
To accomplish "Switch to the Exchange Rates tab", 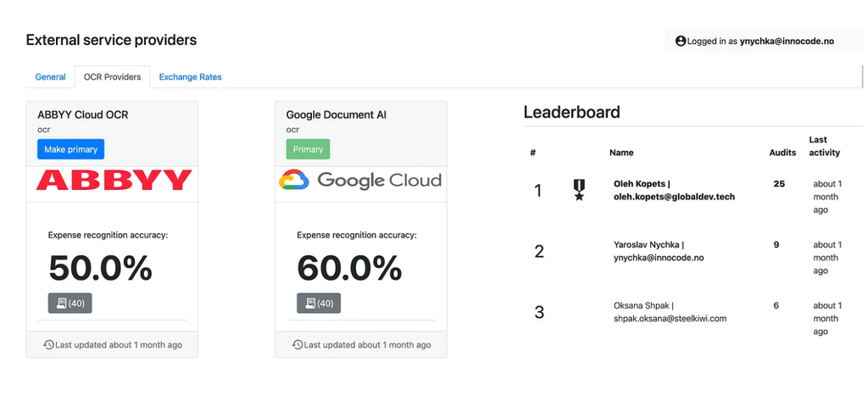I will (x=191, y=77).
